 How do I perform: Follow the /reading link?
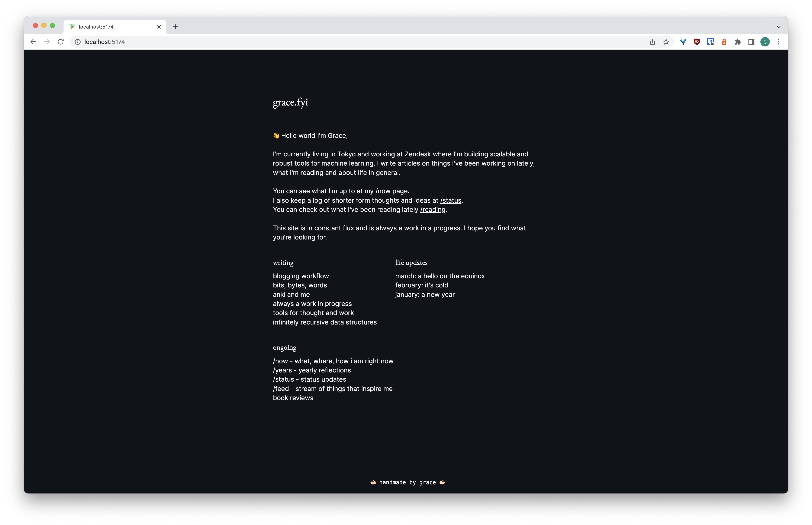point(433,210)
